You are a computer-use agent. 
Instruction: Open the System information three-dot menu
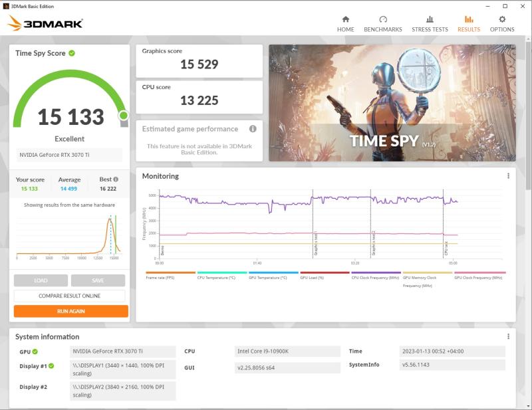coord(508,337)
